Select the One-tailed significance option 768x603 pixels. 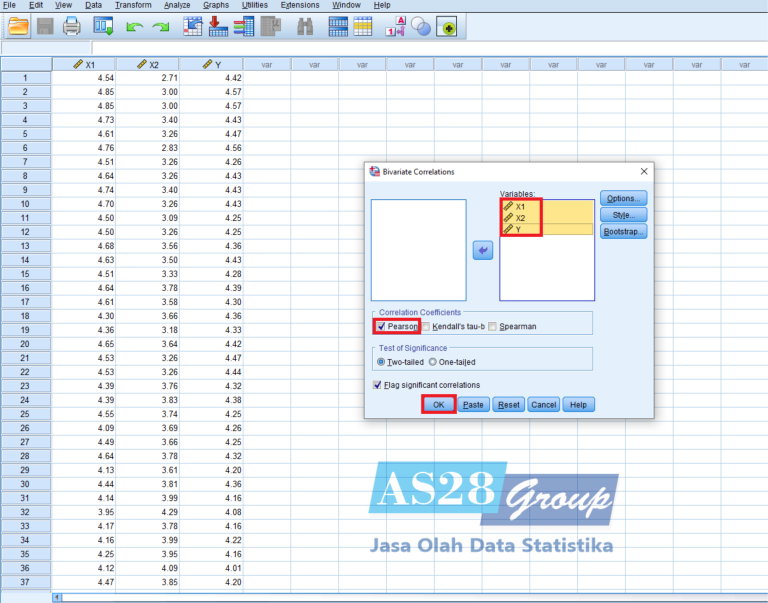click(x=433, y=362)
